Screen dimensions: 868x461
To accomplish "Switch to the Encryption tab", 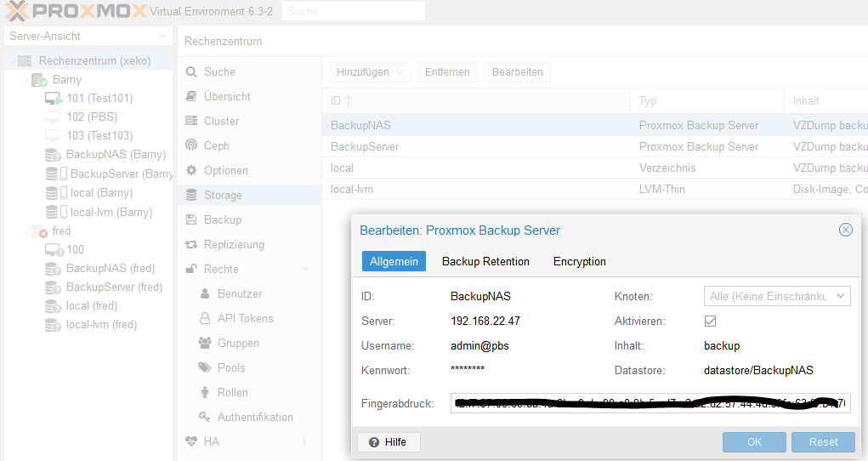I will (x=579, y=261).
